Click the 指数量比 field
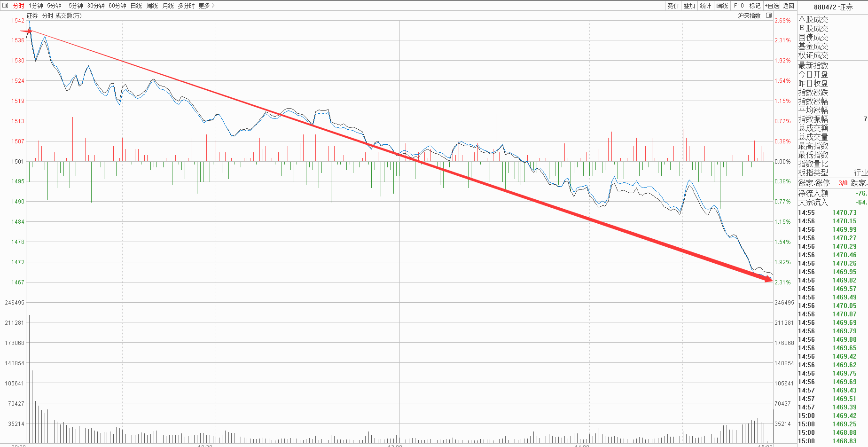 tap(813, 164)
